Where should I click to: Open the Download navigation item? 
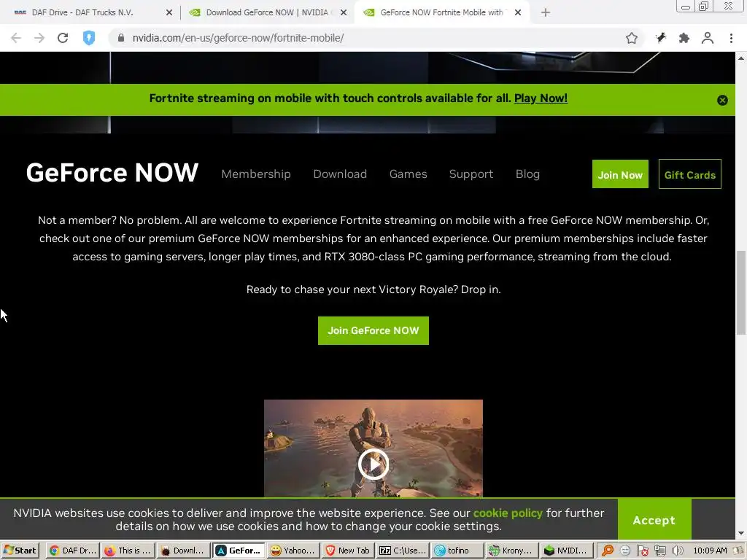pos(340,174)
